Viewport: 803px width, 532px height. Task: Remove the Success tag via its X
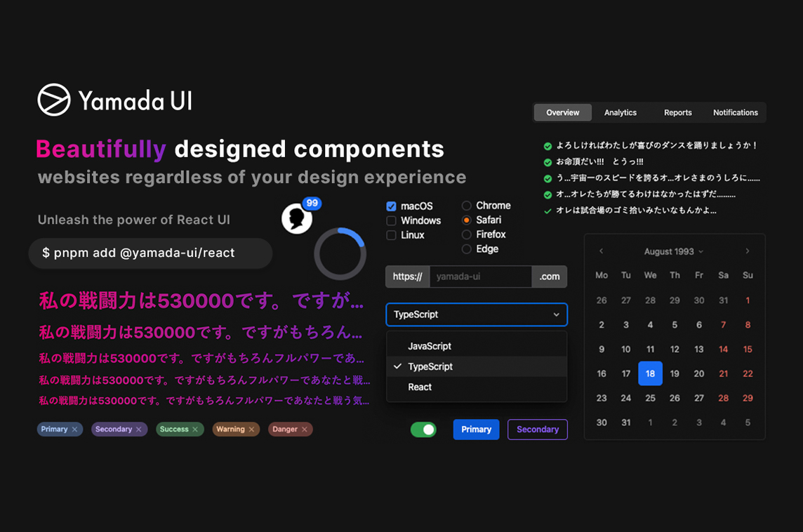tap(195, 430)
